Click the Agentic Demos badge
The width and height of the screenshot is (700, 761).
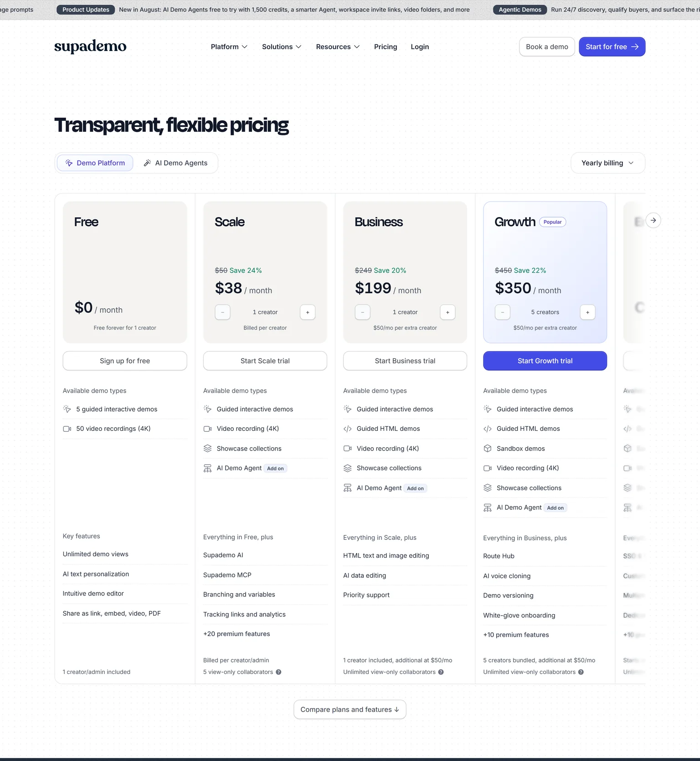coord(520,10)
